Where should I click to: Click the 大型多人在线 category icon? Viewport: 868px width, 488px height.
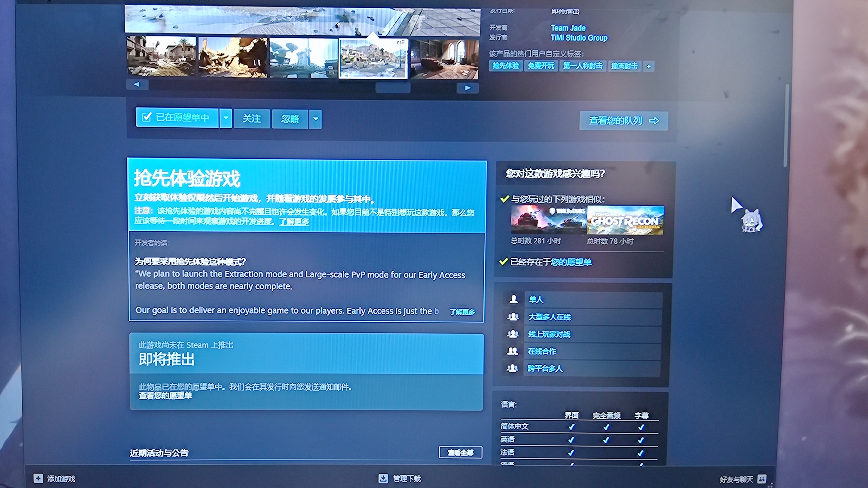[513, 317]
